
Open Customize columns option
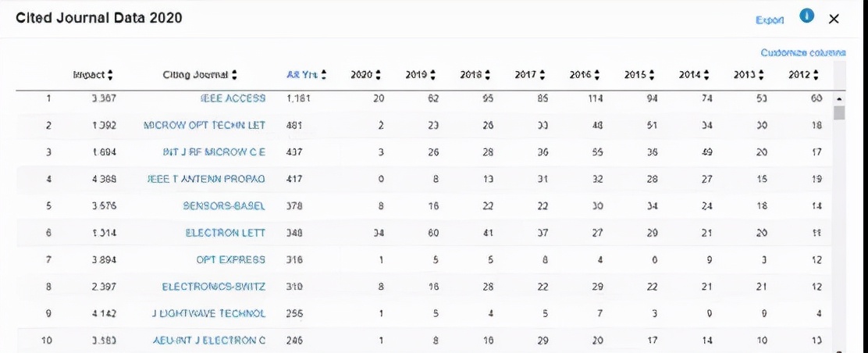802,52
